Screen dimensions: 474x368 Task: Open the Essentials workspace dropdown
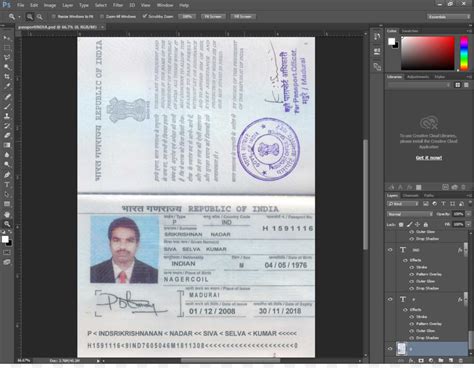pyautogui.click(x=448, y=16)
